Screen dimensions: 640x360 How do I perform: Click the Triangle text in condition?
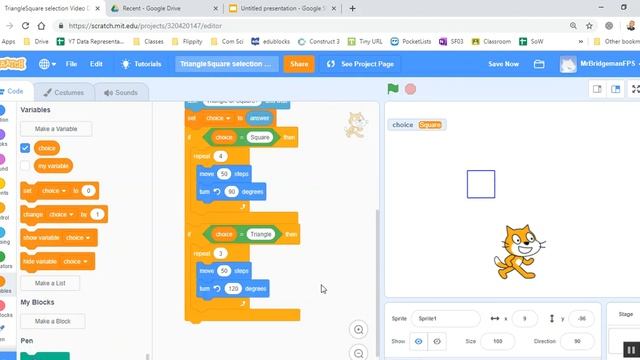pyautogui.click(x=261, y=234)
